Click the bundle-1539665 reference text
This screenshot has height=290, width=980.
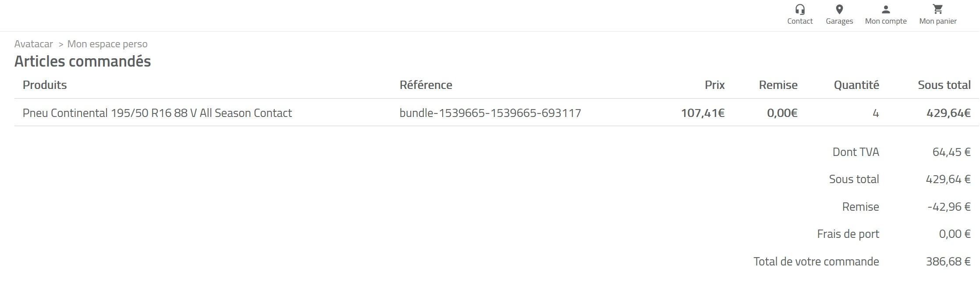(x=490, y=113)
